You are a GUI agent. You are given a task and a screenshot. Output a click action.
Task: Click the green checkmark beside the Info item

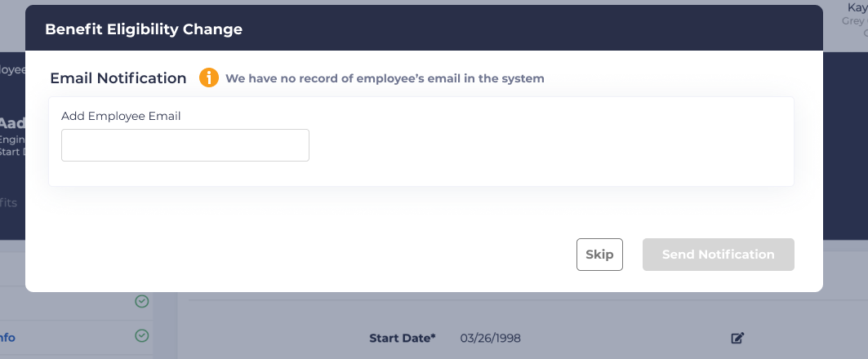[142, 336]
